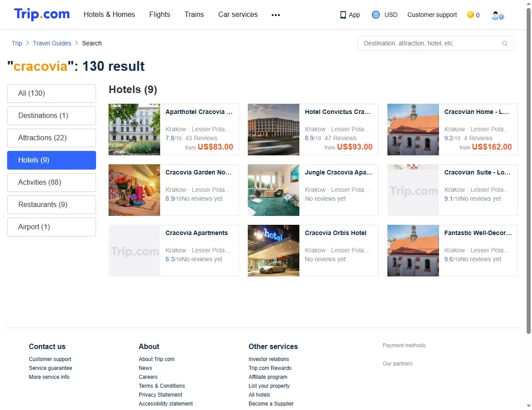Viewport: 532px width, 410px height.
Task: Open Terms & Conditions link
Action: (162, 386)
